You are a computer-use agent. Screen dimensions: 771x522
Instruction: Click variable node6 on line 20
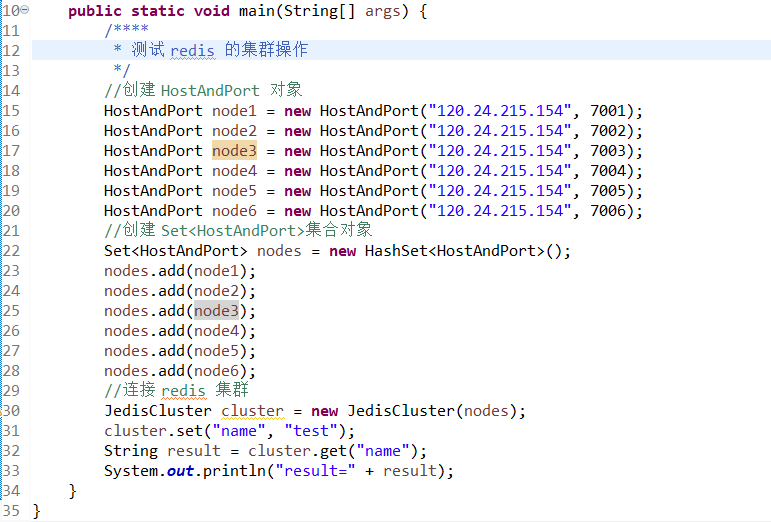[234, 211]
